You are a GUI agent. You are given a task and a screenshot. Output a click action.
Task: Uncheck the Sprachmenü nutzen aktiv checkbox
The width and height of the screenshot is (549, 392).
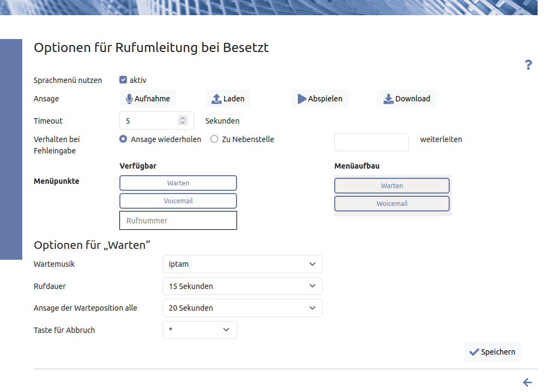point(123,80)
